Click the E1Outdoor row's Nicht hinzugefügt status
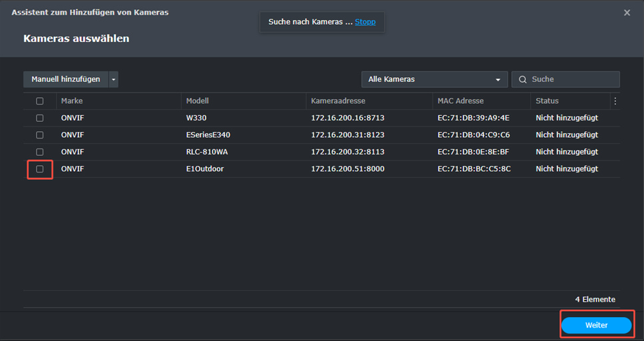The width and height of the screenshot is (644, 341). (x=567, y=169)
